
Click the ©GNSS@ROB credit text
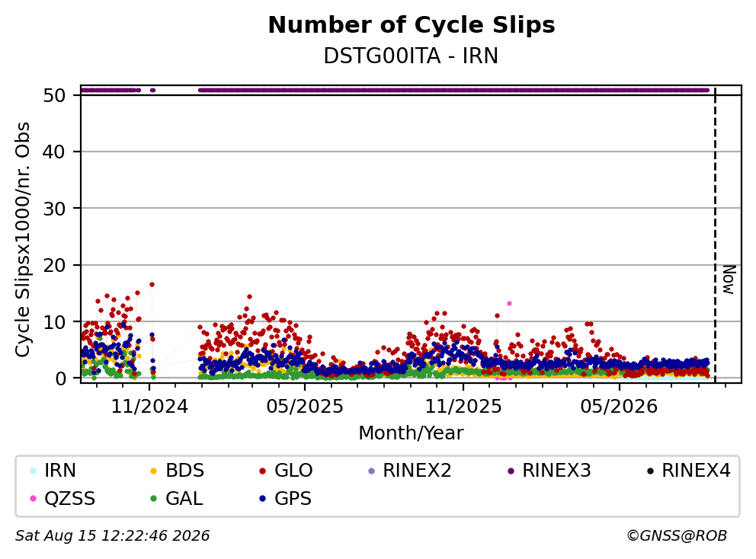pos(677,536)
